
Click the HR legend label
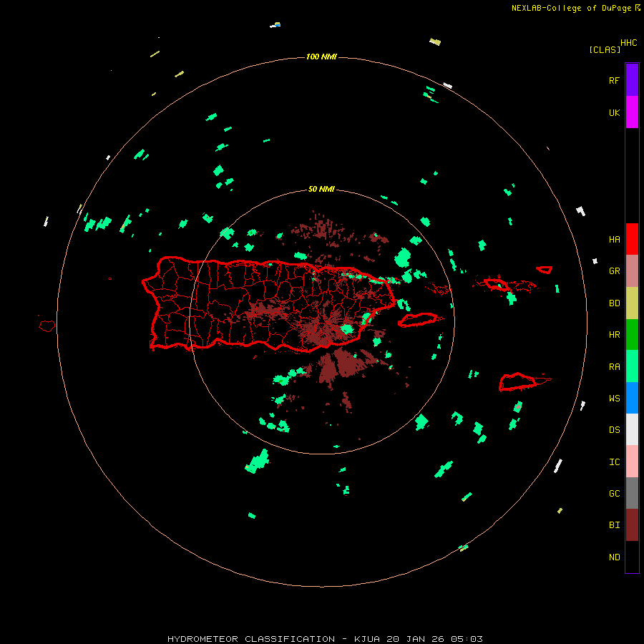click(x=614, y=334)
